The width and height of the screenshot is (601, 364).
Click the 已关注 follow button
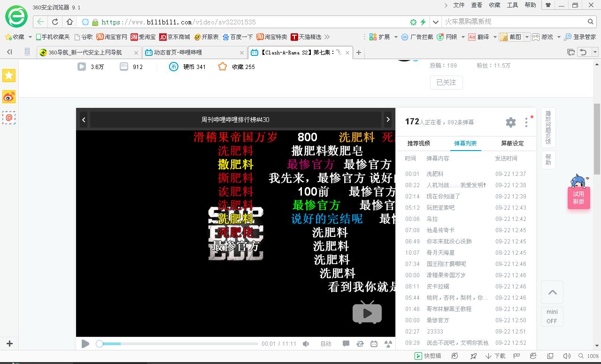click(x=446, y=83)
